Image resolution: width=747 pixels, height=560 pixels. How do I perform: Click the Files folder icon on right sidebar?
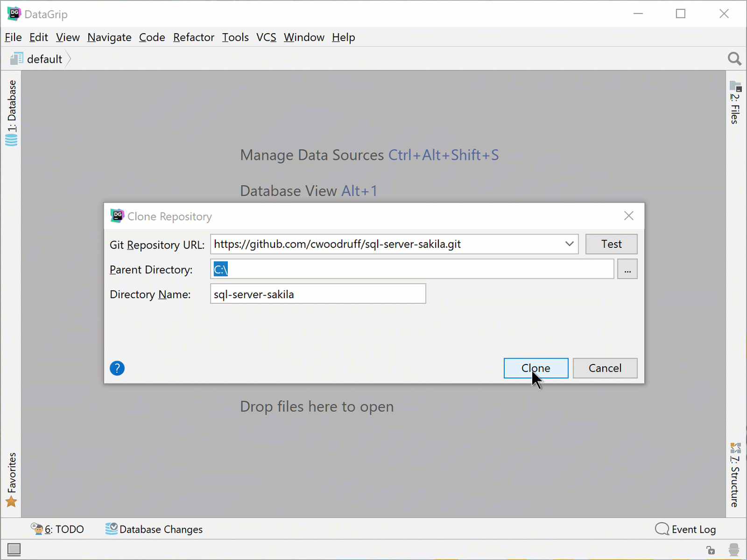click(735, 86)
